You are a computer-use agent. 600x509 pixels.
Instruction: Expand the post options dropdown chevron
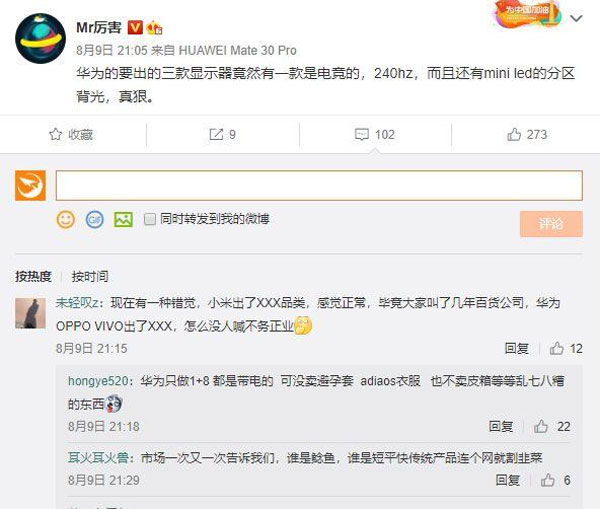click(x=576, y=18)
